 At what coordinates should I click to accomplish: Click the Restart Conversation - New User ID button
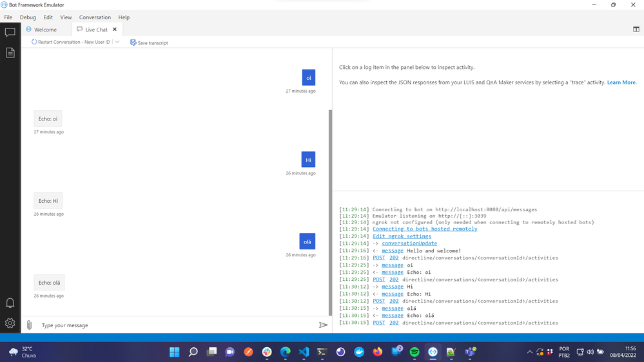click(71, 42)
